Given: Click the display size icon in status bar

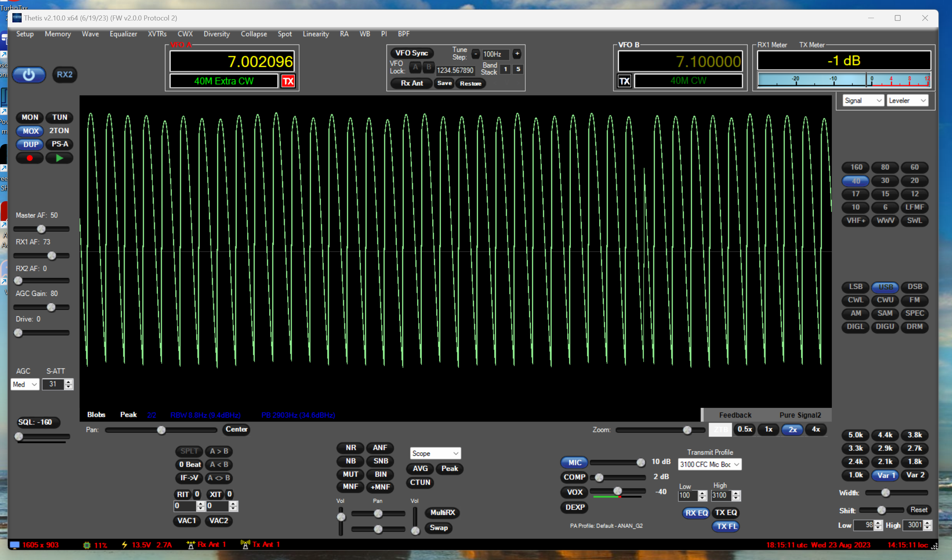Looking at the screenshot, I should click(15, 545).
